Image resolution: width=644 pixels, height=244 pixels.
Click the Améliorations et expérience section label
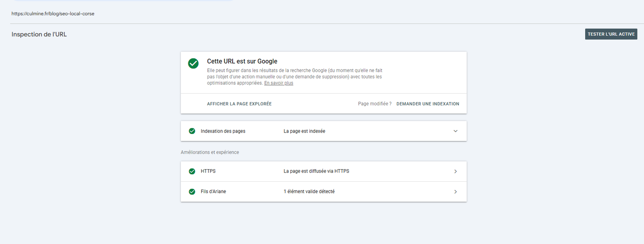pos(210,152)
